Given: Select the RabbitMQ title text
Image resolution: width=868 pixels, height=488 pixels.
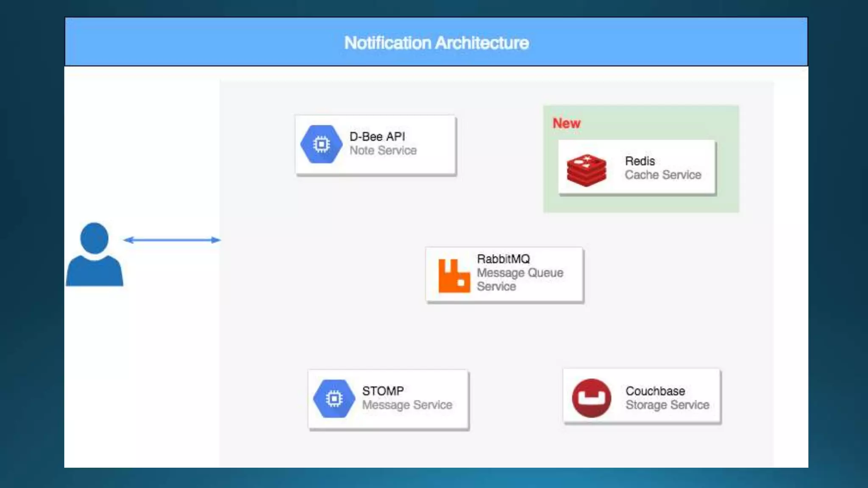Looking at the screenshot, I should [x=503, y=259].
